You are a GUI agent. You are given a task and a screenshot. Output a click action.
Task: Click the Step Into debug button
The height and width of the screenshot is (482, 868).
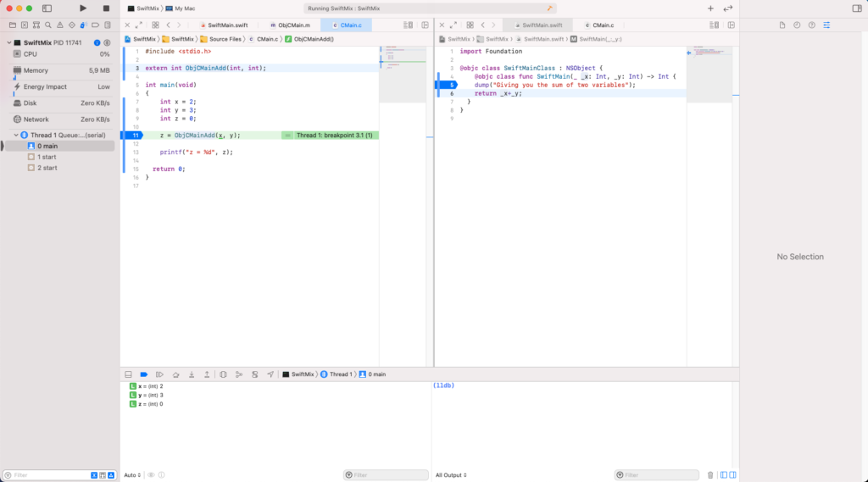(191, 374)
